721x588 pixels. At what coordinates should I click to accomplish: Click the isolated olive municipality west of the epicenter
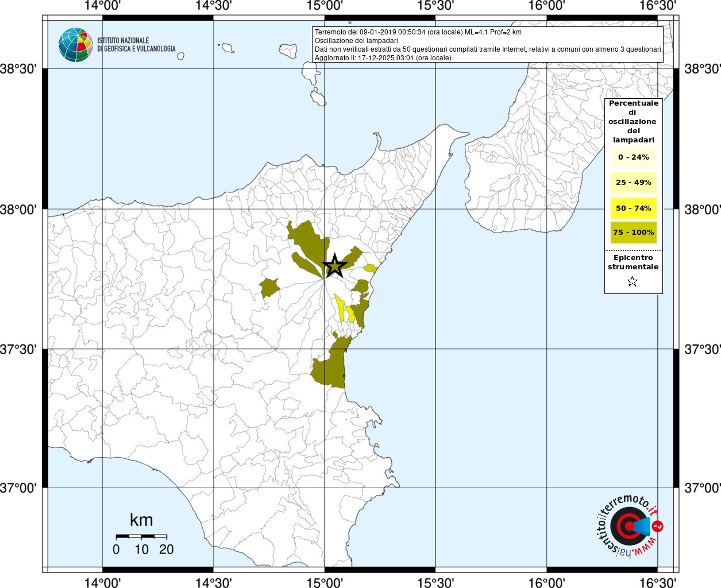tap(269, 287)
